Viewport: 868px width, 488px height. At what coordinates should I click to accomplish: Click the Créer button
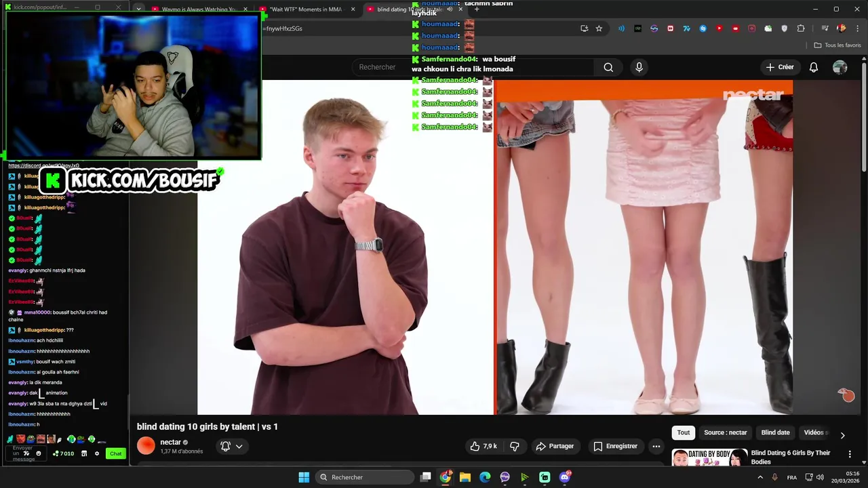pyautogui.click(x=780, y=67)
